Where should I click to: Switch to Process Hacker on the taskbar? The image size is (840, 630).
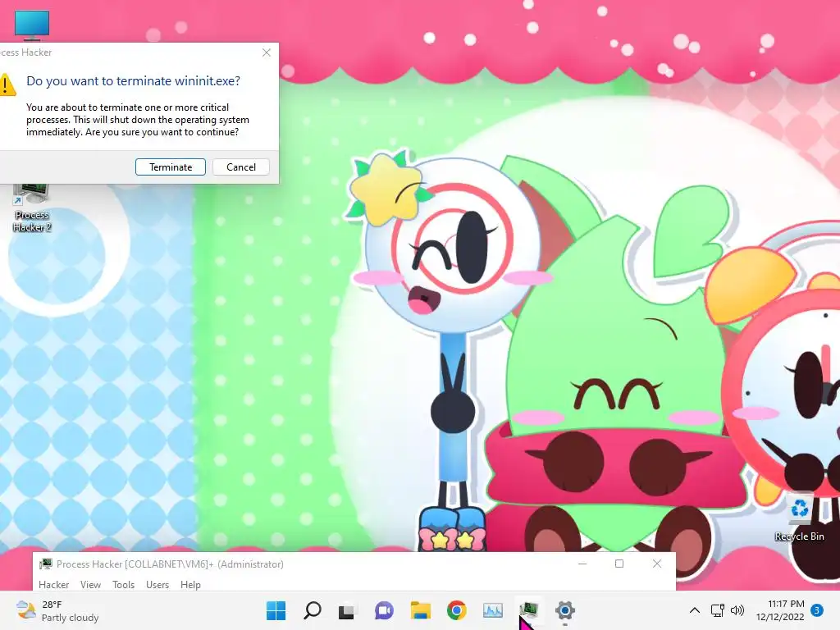click(x=529, y=610)
